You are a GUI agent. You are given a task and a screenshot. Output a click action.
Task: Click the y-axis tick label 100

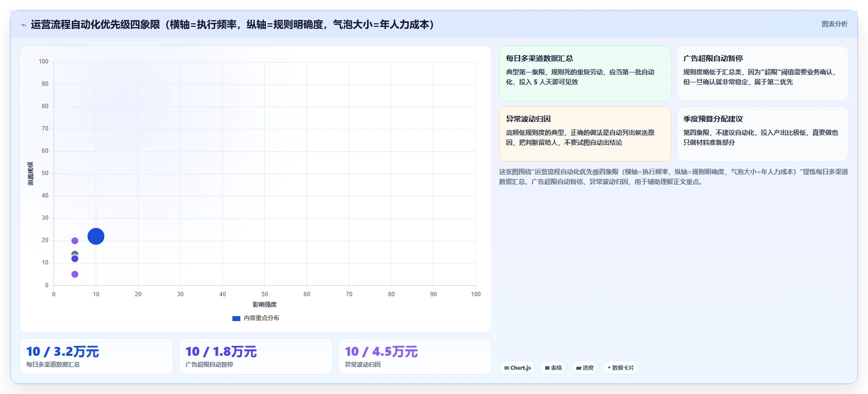pos(44,62)
